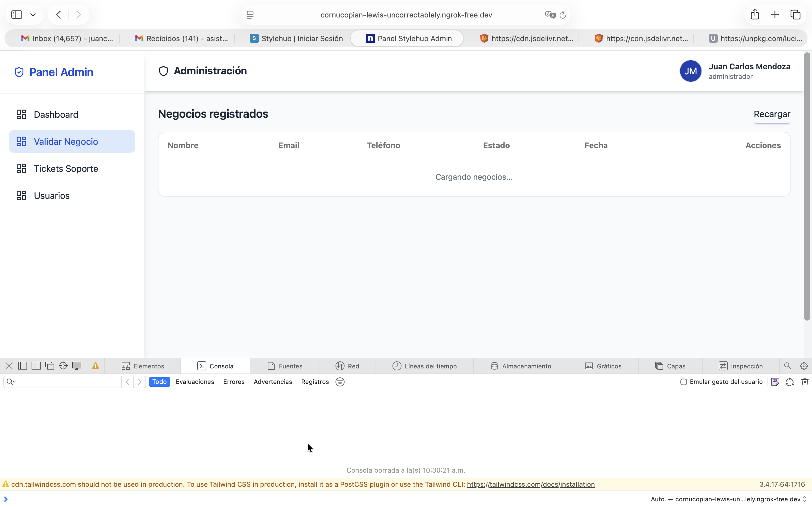
Task: Expand the sidebar options chevron
Action: [33, 15]
